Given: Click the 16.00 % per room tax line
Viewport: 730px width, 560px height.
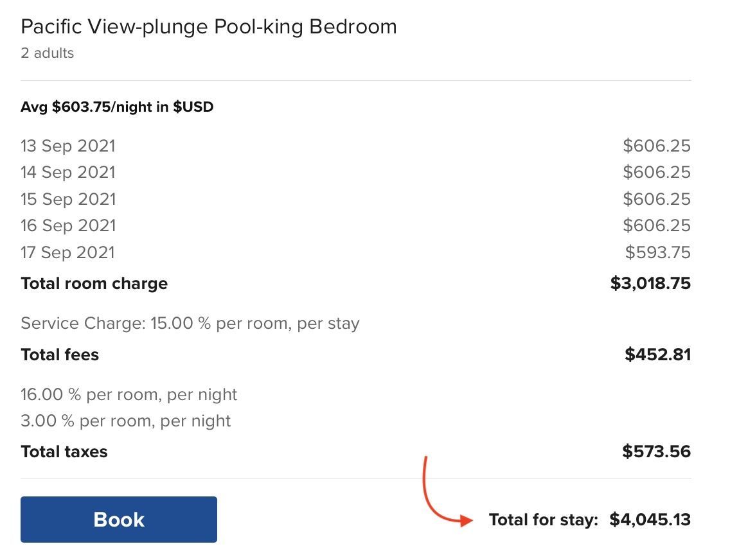Looking at the screenshot, I should (129, 394).
